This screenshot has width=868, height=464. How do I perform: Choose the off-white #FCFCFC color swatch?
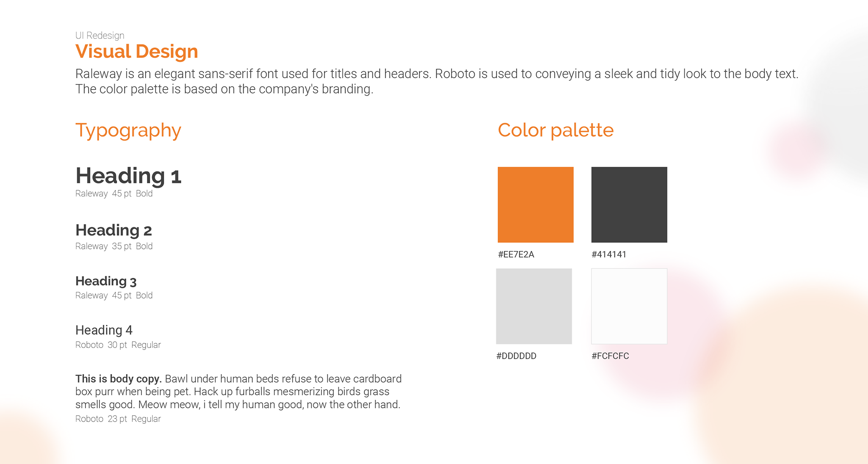click(629, 306)
